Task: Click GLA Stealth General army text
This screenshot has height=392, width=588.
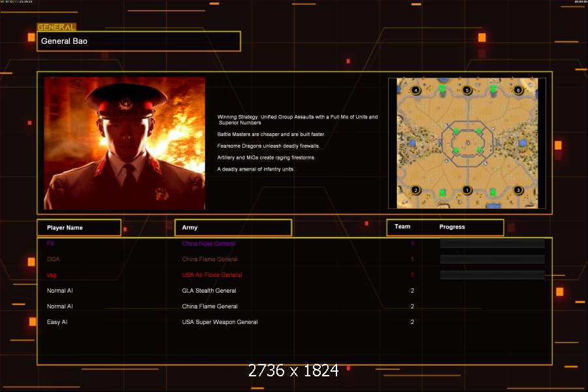Action: [209, 291]
